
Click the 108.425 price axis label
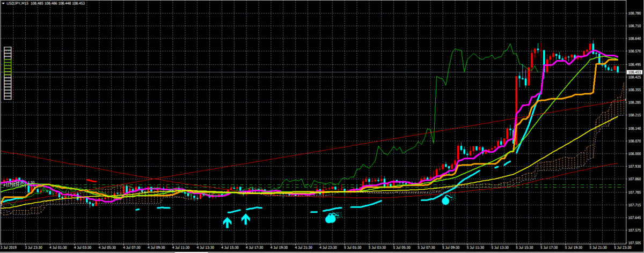point(634,77)
